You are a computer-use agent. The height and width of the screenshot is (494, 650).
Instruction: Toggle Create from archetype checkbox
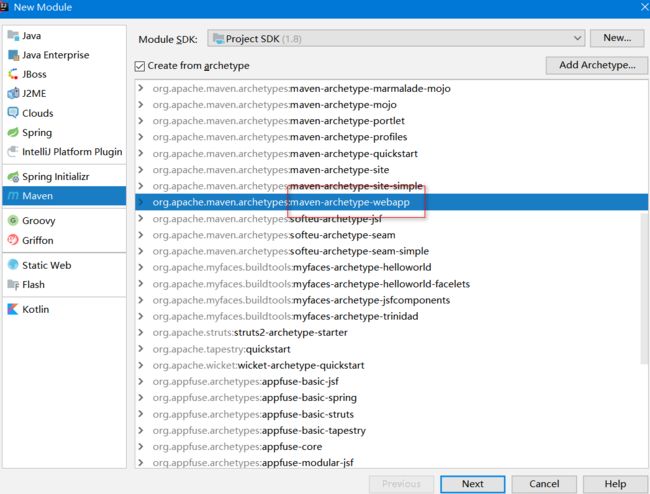pyautogui.click(x=140, y=66)
